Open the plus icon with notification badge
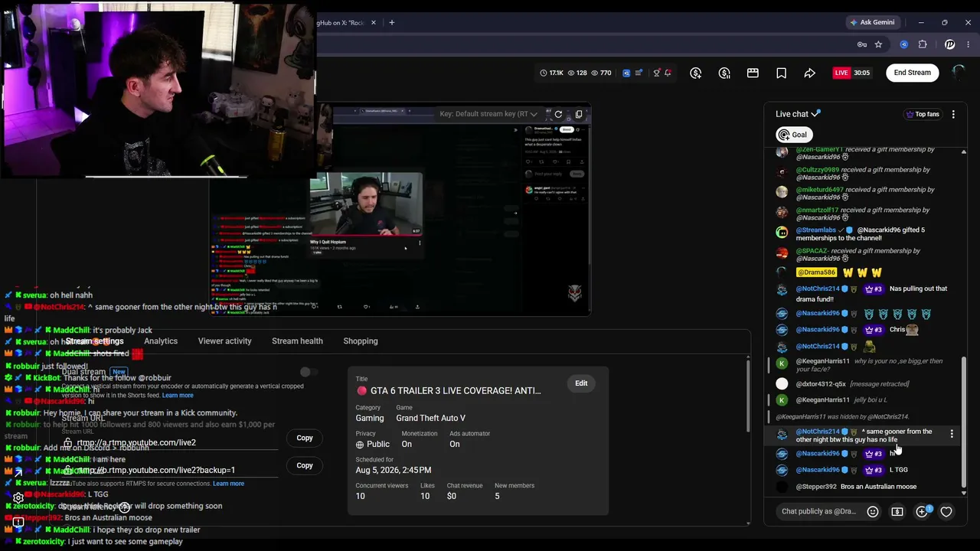 [x=923, y=511]
